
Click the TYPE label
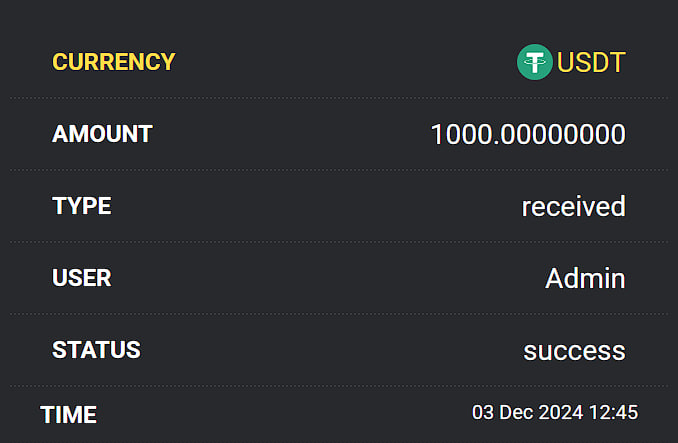click(82, 206)
